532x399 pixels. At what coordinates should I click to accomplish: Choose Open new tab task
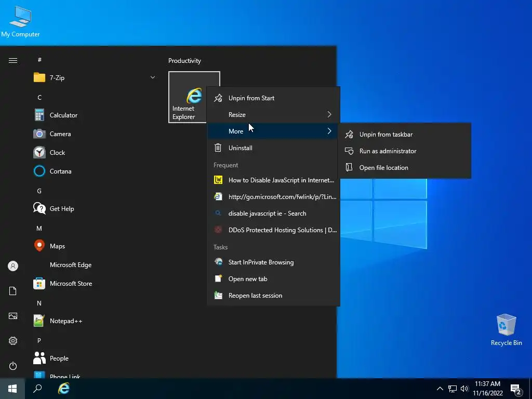[x=273, y=279]
